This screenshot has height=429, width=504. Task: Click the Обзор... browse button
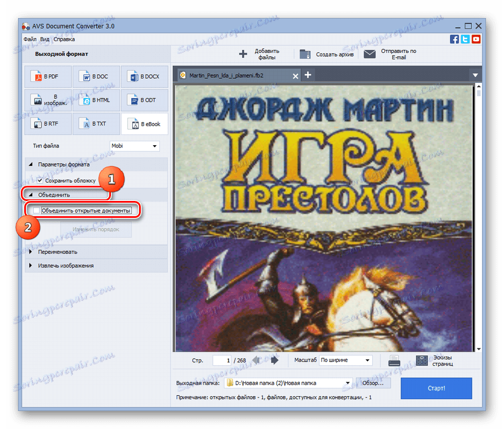(373, 383)
